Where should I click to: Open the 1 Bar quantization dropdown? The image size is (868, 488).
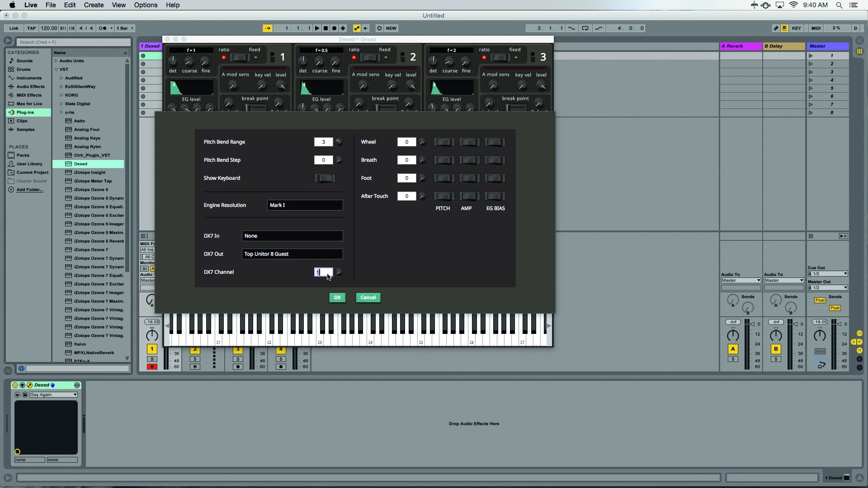click(125, 28)
